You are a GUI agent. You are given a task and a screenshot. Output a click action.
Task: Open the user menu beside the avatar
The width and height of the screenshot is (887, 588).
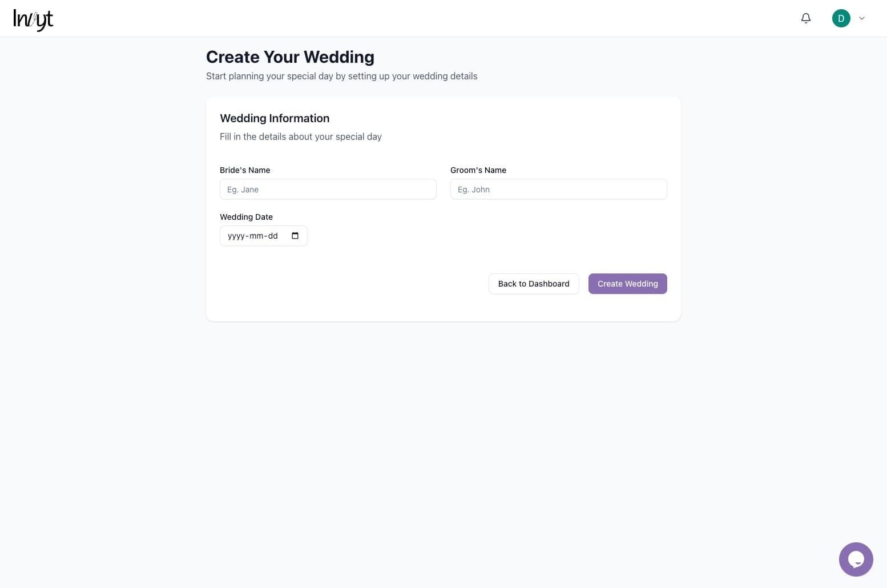point(862,18)
